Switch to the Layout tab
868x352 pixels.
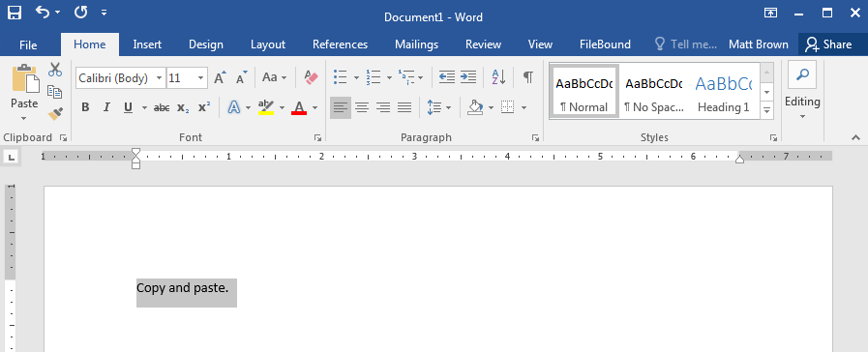coord(268,44)
